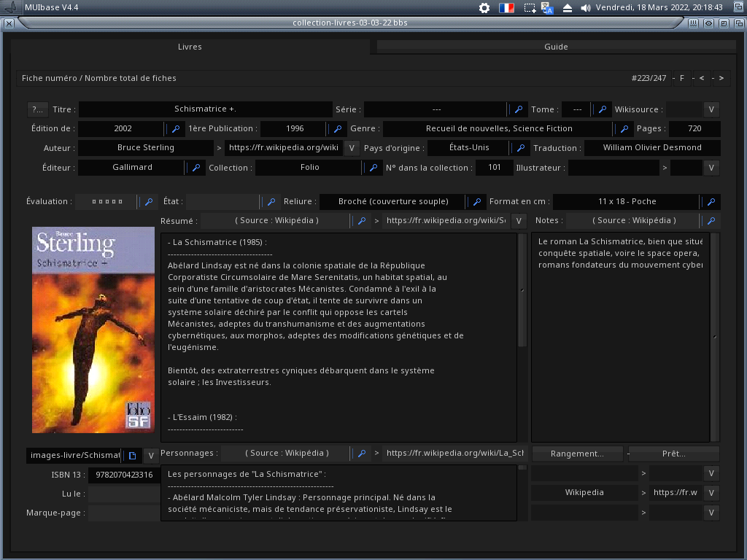Viewport: 747px width, 560px height.
Task: Click the Auteur field Bruce Sterling
Action: pos(146,147)
